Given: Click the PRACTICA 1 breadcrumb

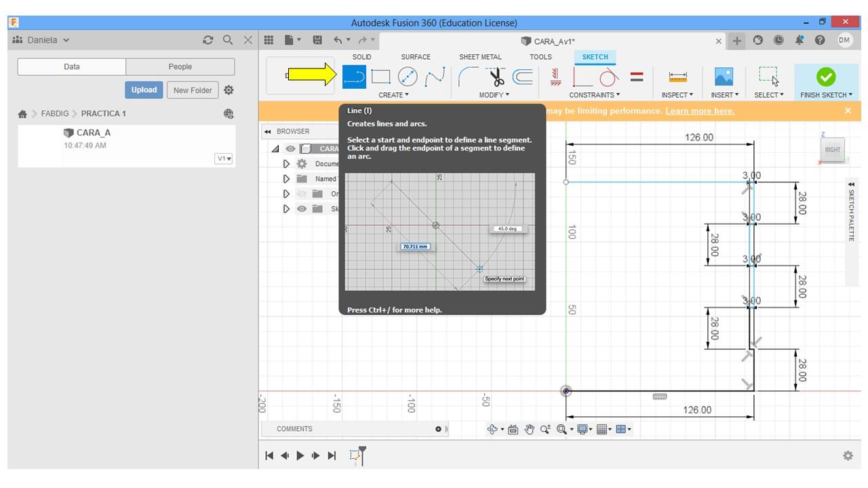Looking at the screenshot, I should click(x=104, y=113).
